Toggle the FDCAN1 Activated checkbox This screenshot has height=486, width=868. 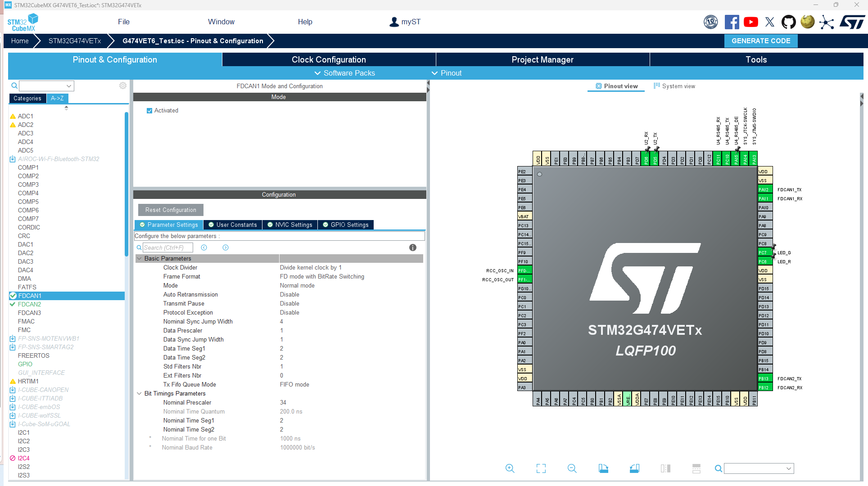149,111
